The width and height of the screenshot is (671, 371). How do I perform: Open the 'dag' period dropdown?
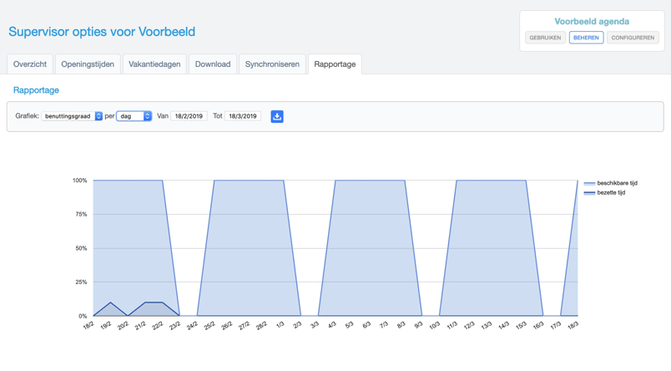click(x=134, y=116)
